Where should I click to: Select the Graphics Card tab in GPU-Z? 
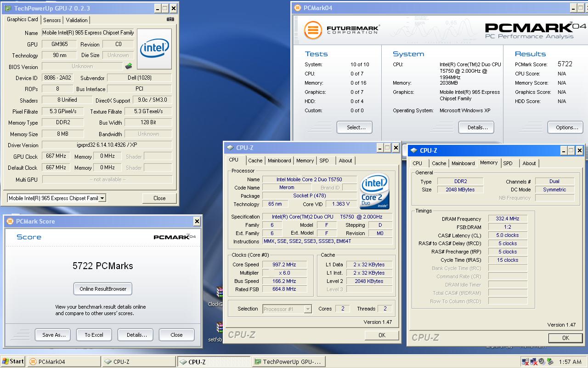point(23,19)
